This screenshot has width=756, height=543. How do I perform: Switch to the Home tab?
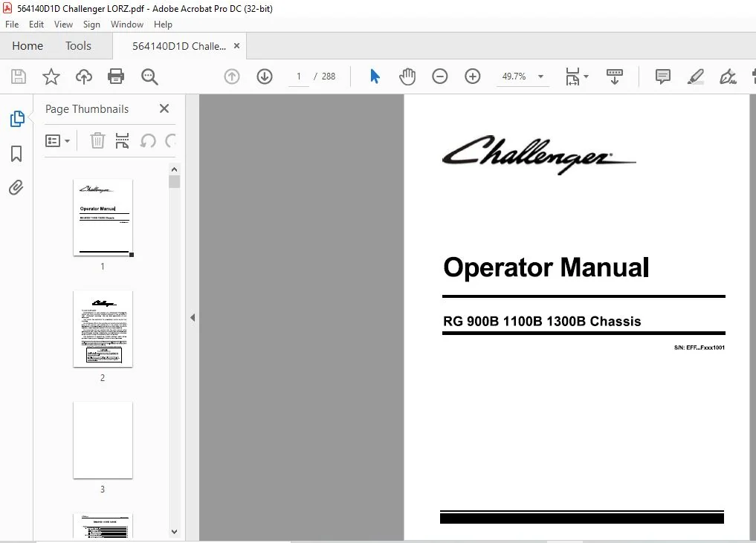coord(28,46)
